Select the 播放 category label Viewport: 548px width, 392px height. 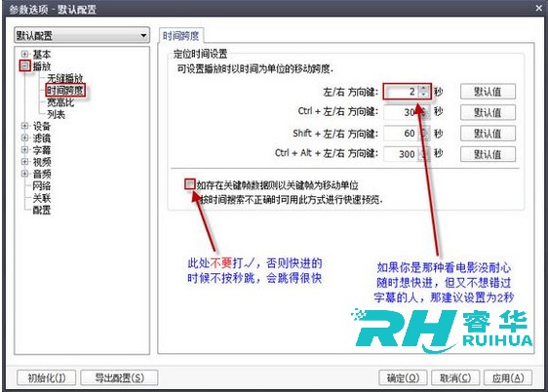[42, 66]
